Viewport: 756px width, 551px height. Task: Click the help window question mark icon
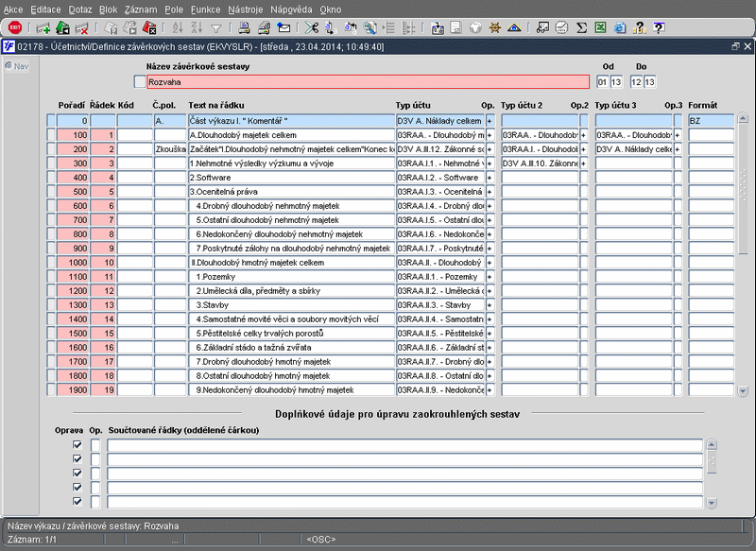659,27
